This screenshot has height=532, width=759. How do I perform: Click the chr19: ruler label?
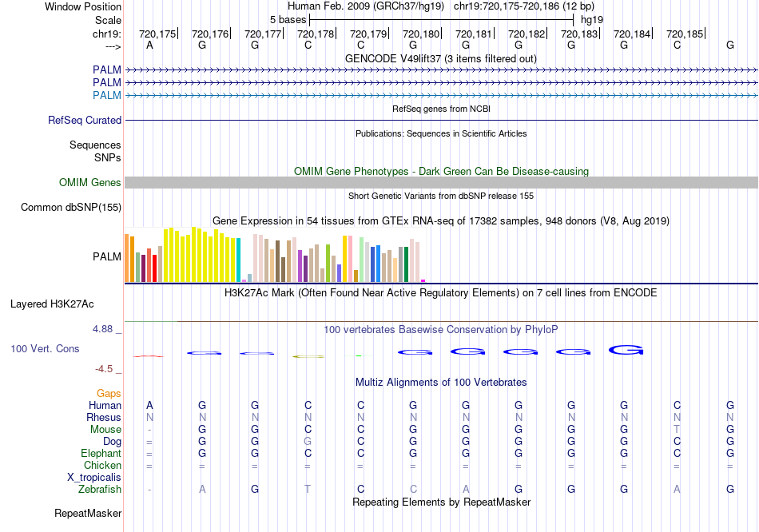[x=107, y=34]
